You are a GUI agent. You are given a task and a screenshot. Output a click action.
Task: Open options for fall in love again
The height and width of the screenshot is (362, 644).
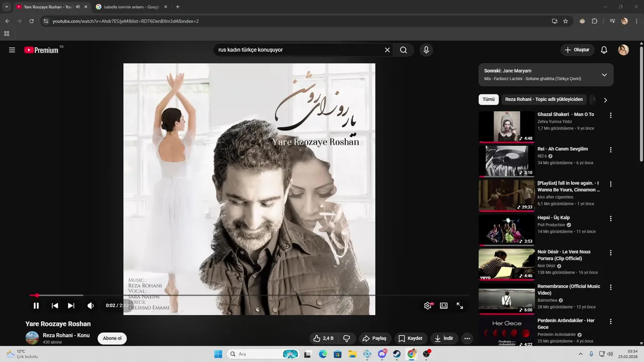coord(611,184)
